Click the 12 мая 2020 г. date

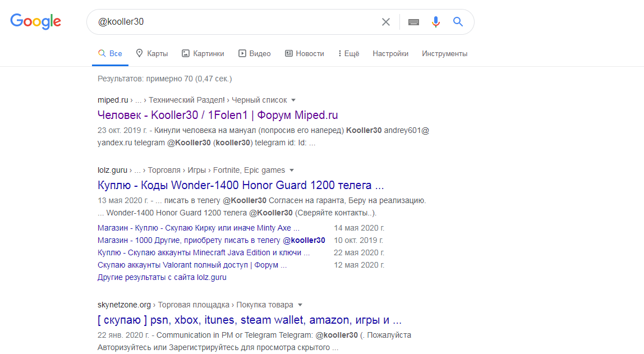[x=359, y=265]
